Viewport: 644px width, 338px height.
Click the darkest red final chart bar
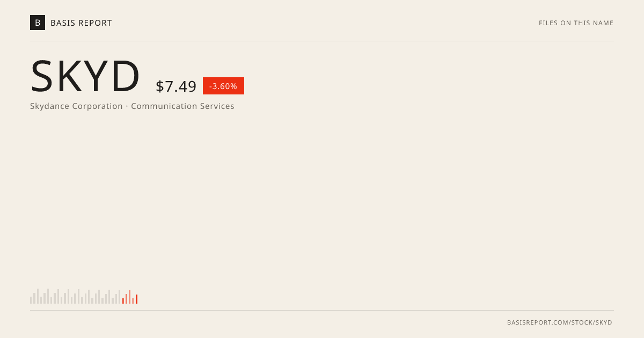pyautogui.click(x=136, y=299)
